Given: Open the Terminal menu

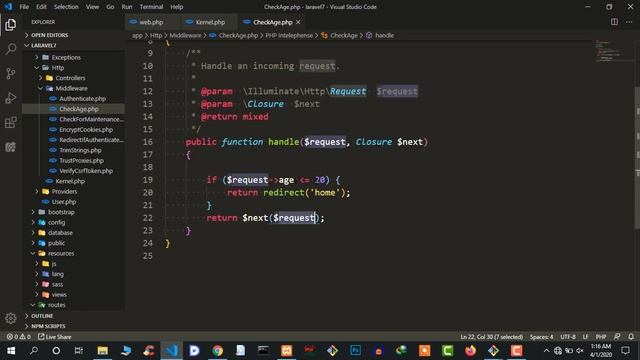Looking at the screenshot, I should click(151, 7).
